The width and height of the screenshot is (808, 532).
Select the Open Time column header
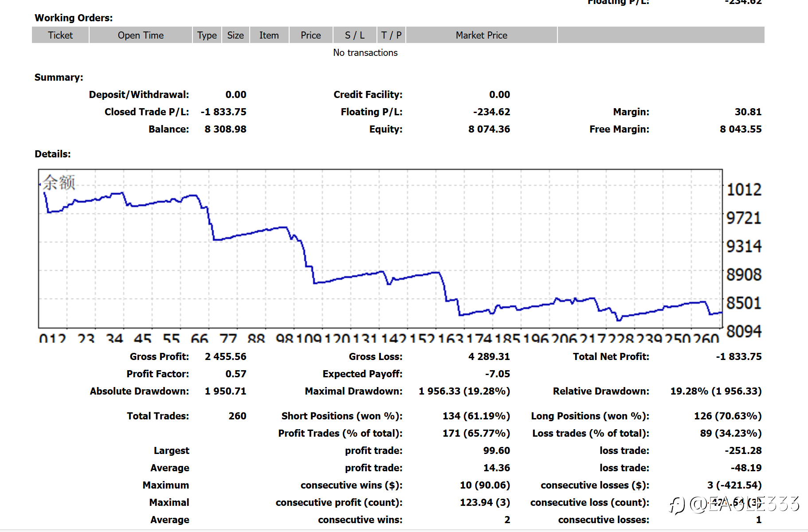[x=141, y=35]
